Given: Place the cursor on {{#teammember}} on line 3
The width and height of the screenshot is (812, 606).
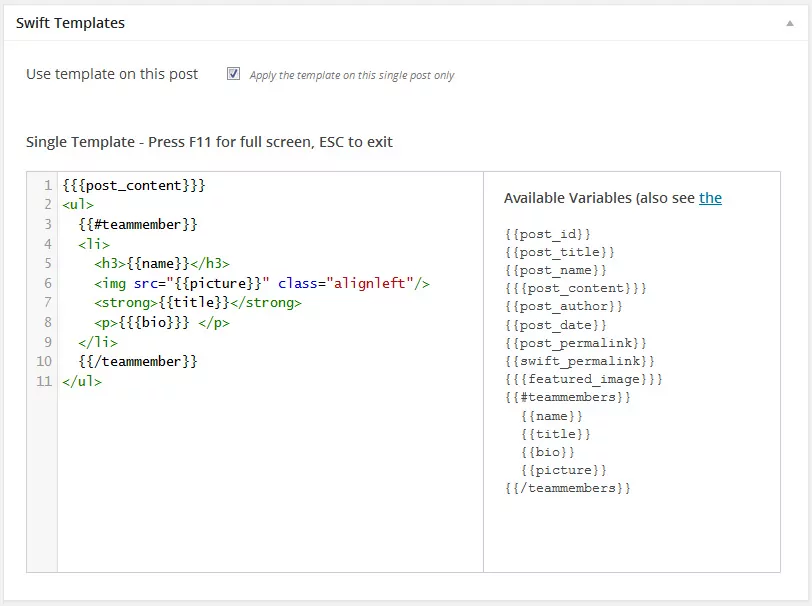Looking at the screenshot, I should (x=138, y=224).
